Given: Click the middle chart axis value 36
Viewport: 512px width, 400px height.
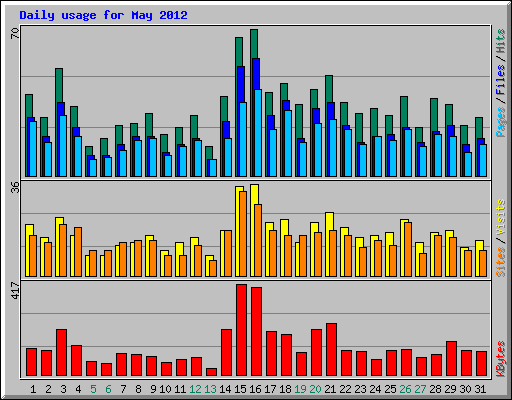Looking at the screenshot, I should click(15, 187).
